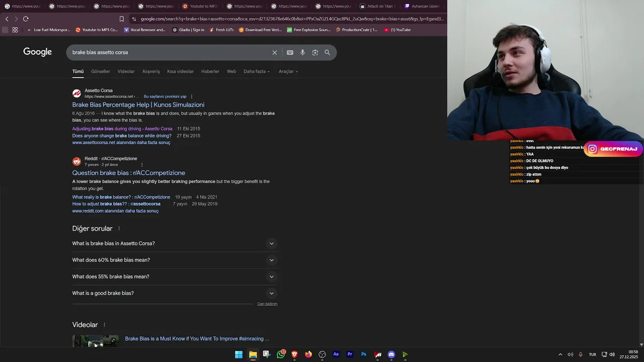
Task: Open After Effects from the taskbar
Action: coord(336,354)
